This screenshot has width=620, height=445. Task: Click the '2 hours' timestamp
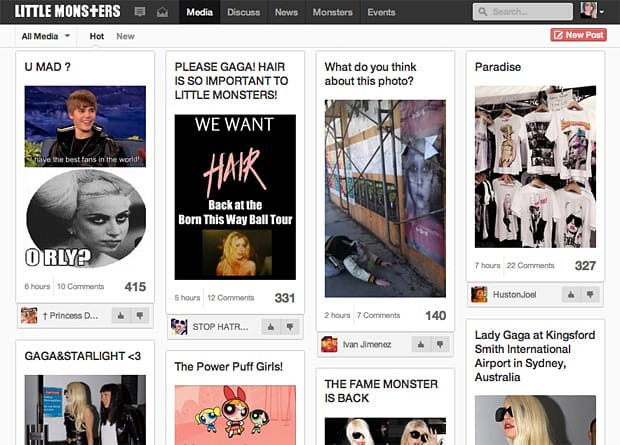coord(337,315)
